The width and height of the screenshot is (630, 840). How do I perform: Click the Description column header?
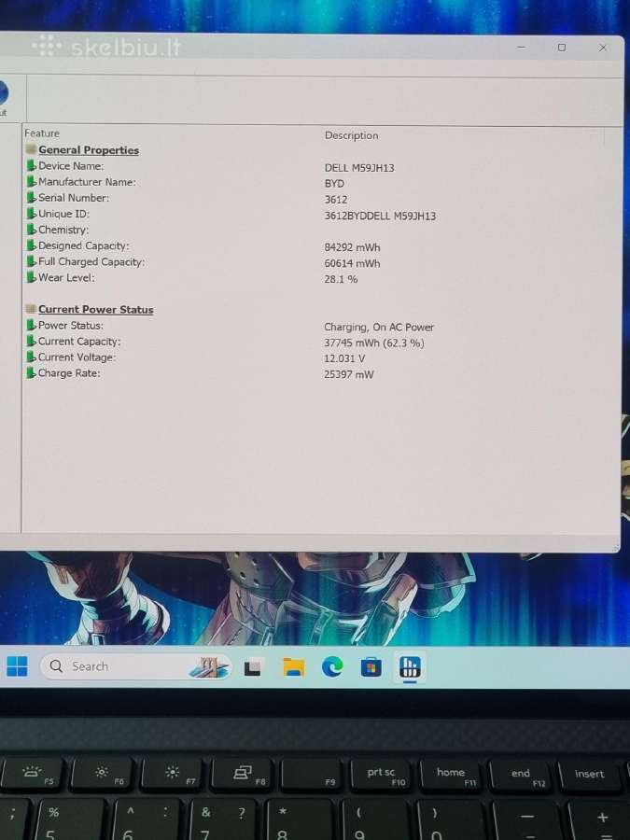click(x=351, y=135)
